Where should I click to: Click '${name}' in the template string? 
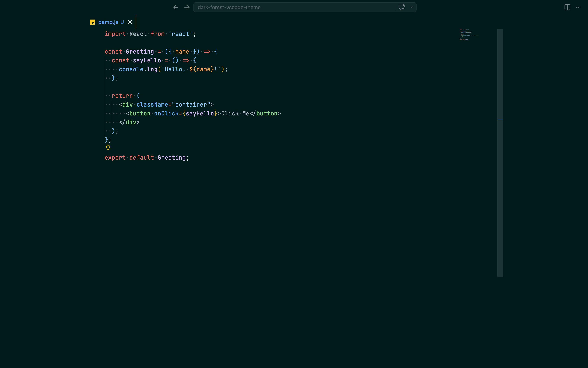(x=202, y=69)
